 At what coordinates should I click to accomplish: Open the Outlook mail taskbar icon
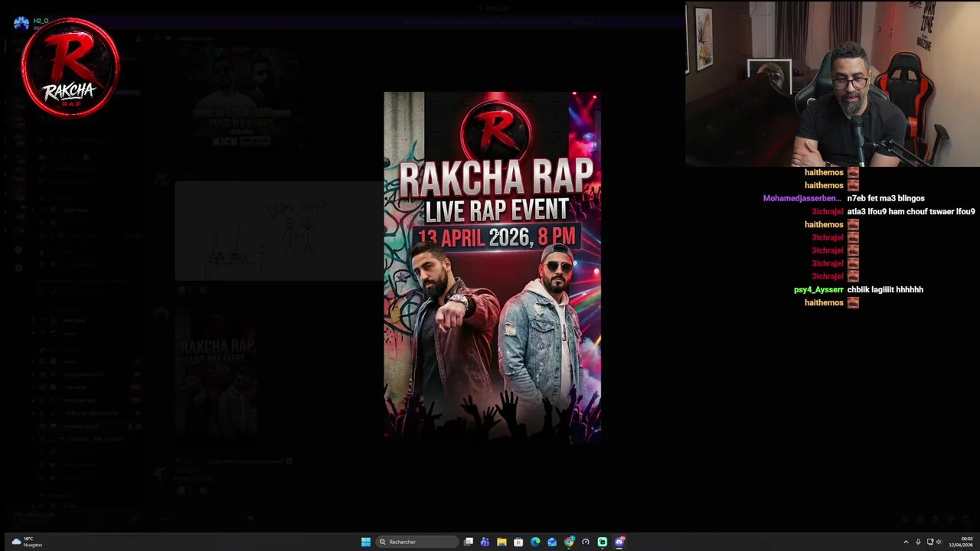[x=552, y=542]
